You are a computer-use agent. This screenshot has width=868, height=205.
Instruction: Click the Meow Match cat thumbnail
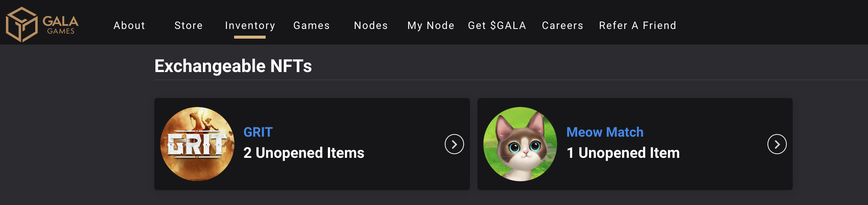click(520, 144)
